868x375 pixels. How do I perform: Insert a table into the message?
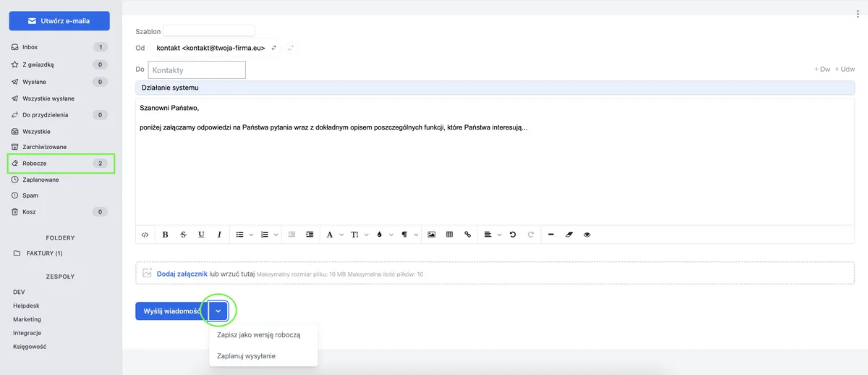coord(449,235)
